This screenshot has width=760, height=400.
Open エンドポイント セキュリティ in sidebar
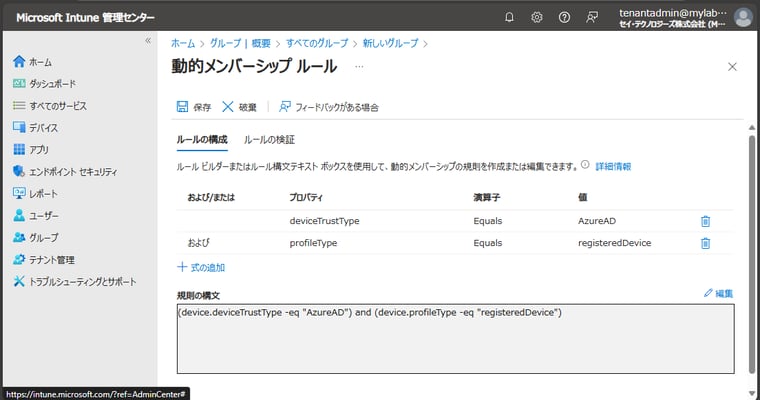(65, 172)
